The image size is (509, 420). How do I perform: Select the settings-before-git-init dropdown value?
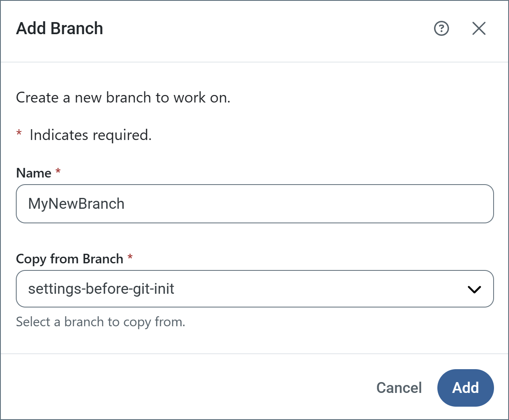[101, 289]
